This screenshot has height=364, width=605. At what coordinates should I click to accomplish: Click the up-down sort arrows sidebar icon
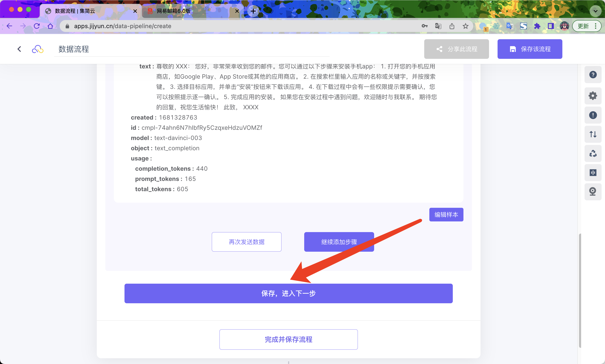tap(593, 134)
